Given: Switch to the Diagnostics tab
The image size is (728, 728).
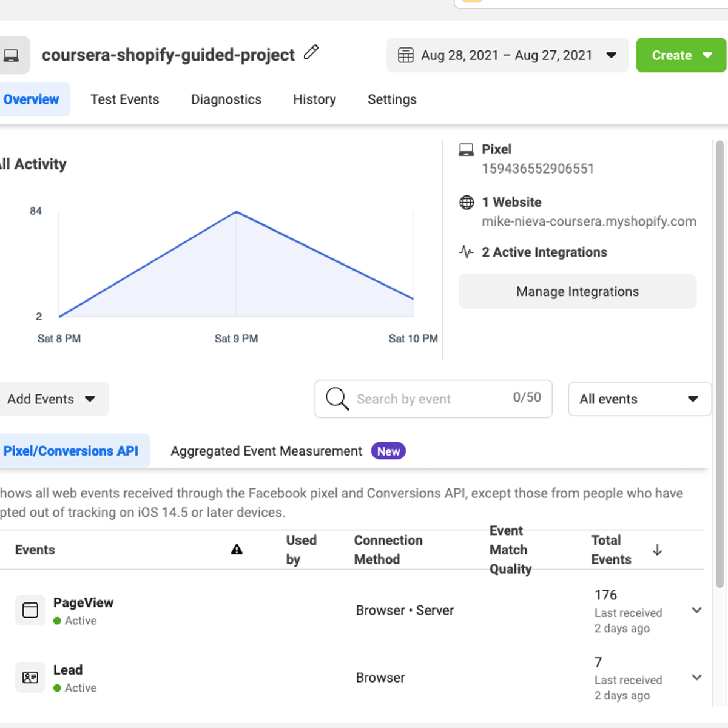Looking at the screenshot, I should 226,99.
